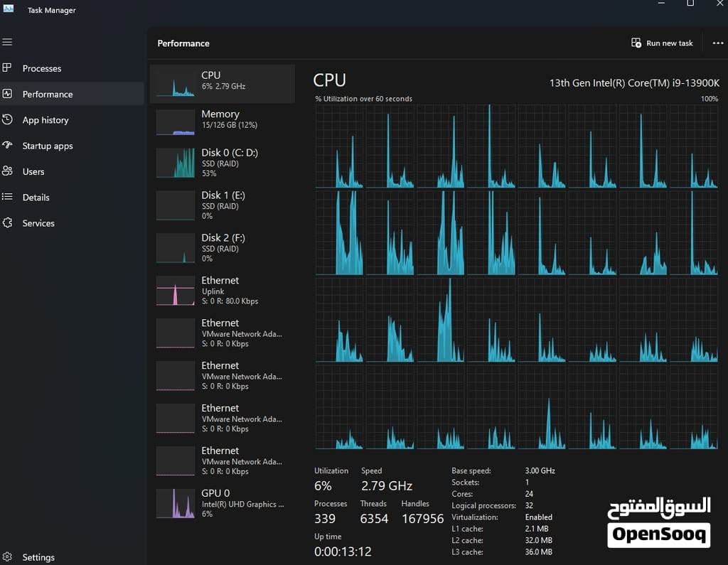Click the Run new task icon

(636, 43)
